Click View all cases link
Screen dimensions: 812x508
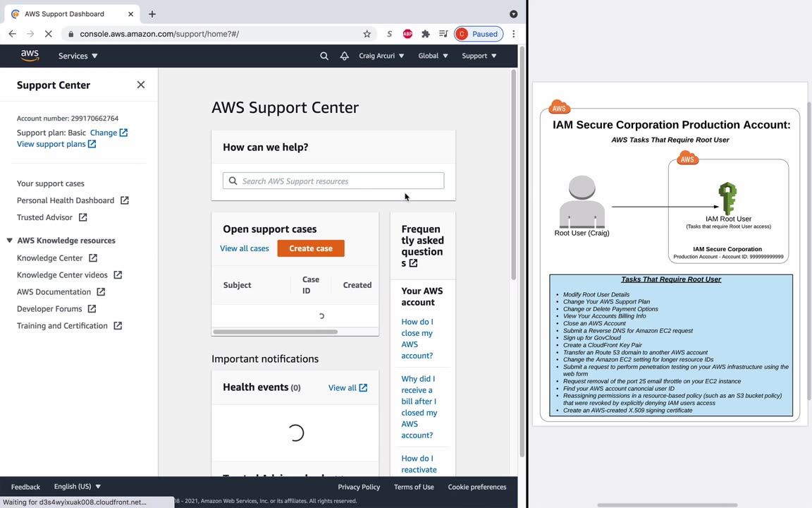pyautogui.click(x=245, y=248)
